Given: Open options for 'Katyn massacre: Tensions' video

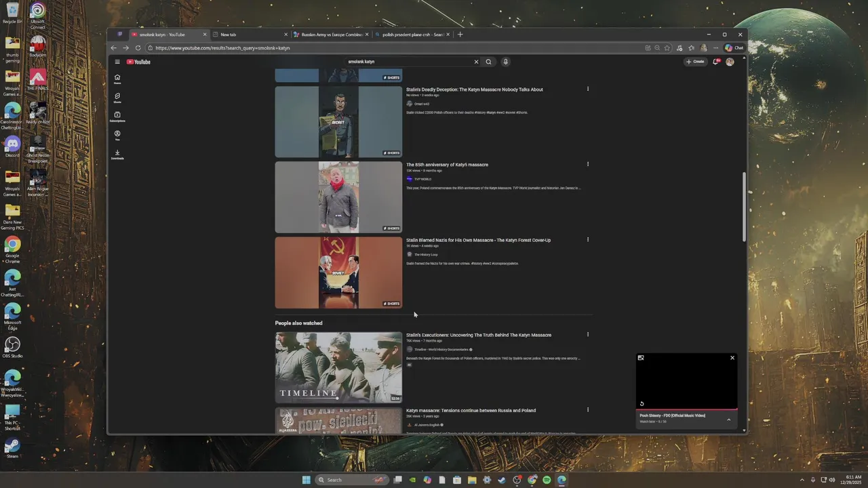Looking at the screenshot, I should point(587,409).
